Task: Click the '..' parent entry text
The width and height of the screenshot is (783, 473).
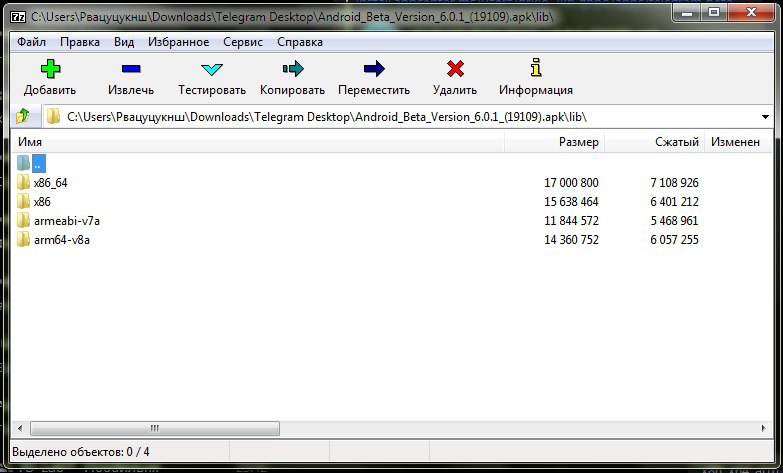Action: click(x=38, y=163)
